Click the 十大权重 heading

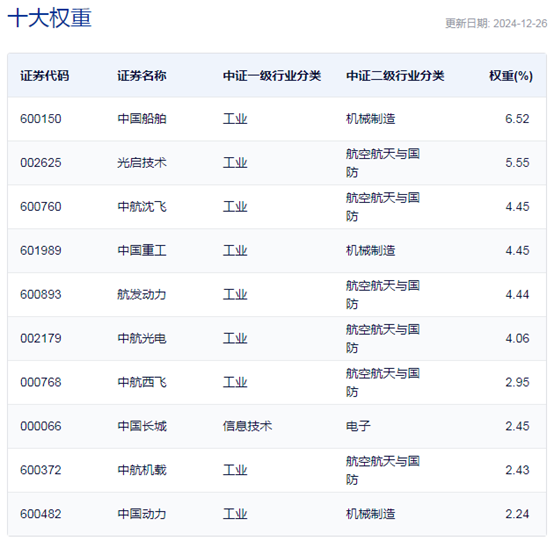(49, 18)
